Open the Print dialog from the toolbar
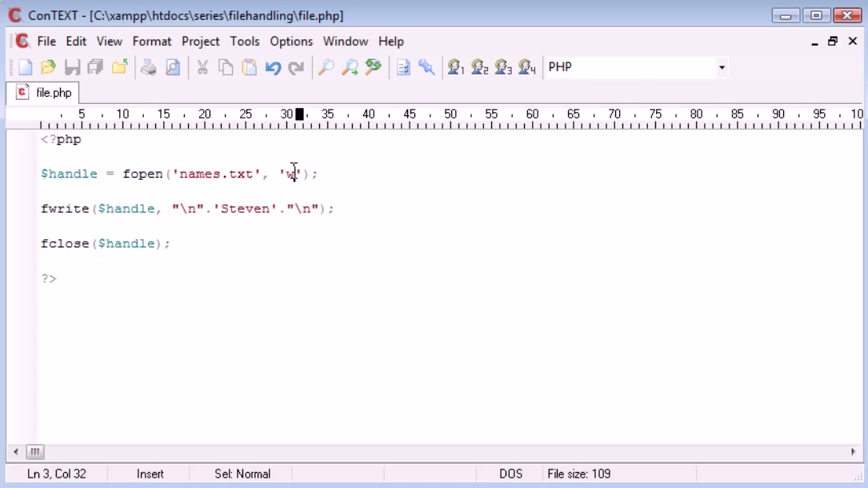The image size is (868, 488). [x=149, y=67]
